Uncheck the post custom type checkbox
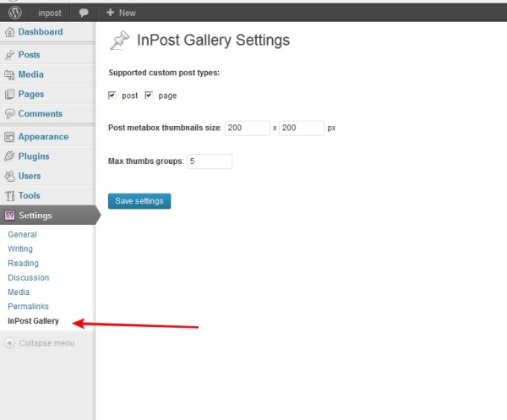The width and height of the screenshot is (507, 420). click(x=112, y=95)
